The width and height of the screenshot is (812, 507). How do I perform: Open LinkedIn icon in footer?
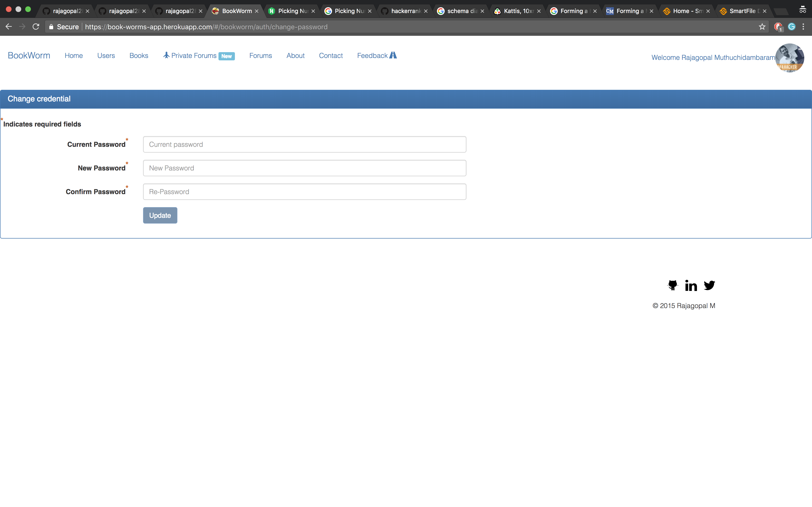tap(691, 285)
